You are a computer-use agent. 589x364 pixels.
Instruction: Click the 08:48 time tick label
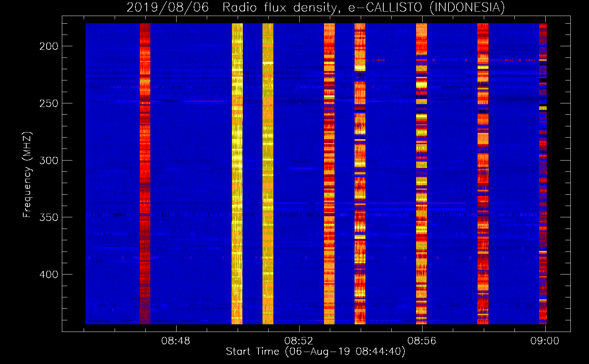pyautogui.click(x=176, y=341)
